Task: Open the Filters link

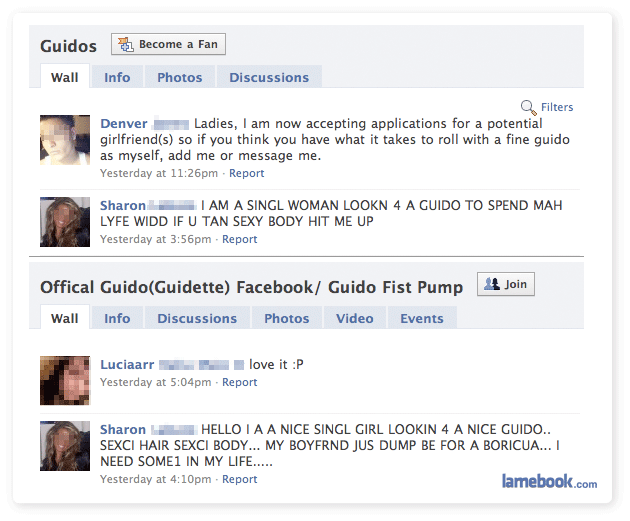Action: point(557,107)
